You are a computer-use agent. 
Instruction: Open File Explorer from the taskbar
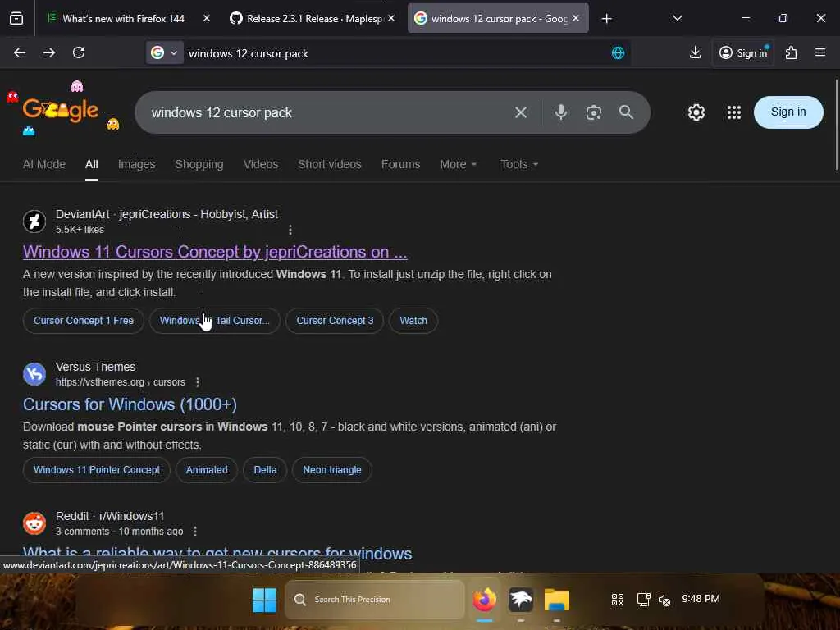pos(557,600)
